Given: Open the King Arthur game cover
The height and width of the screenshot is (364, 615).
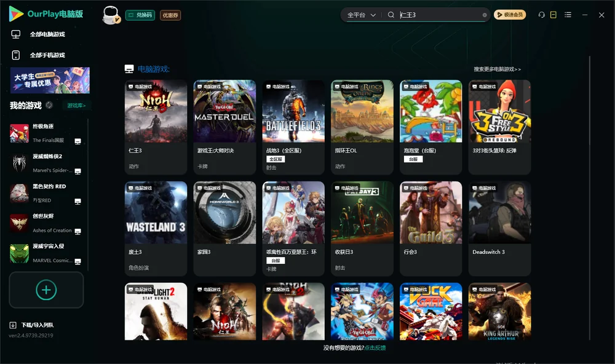Looking at the screenshot, I should [x=499, y=312].
